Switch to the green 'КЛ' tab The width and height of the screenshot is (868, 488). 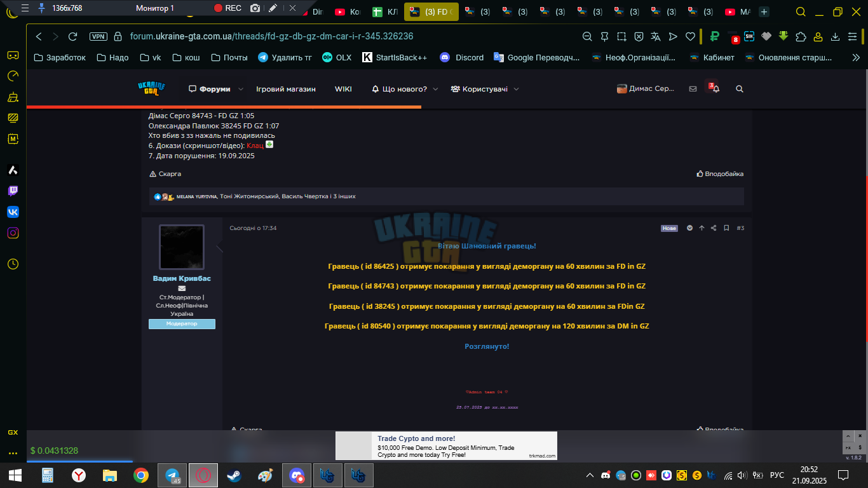click(x=385, y=11)
